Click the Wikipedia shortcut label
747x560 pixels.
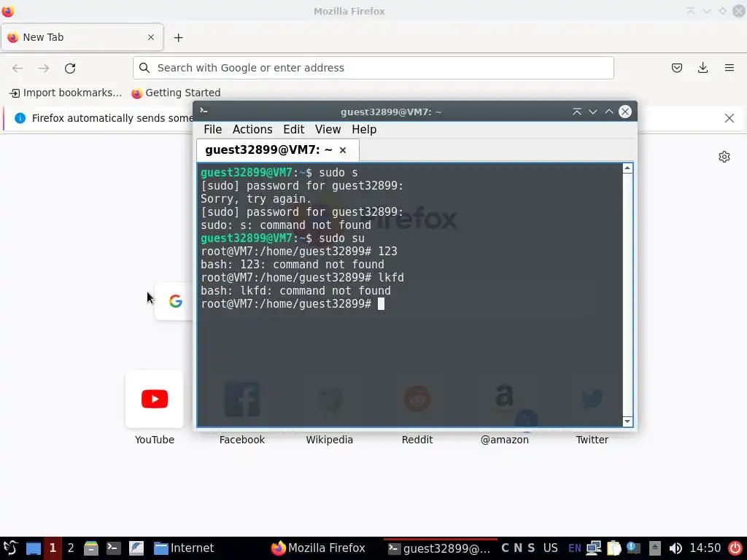329,440
